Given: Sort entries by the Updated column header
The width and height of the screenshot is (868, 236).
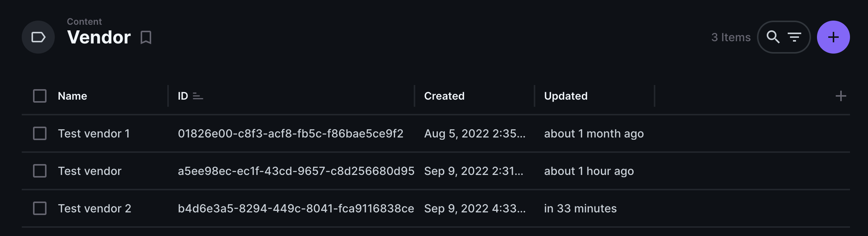Looking at the screenshot, I should pos(566,96).
